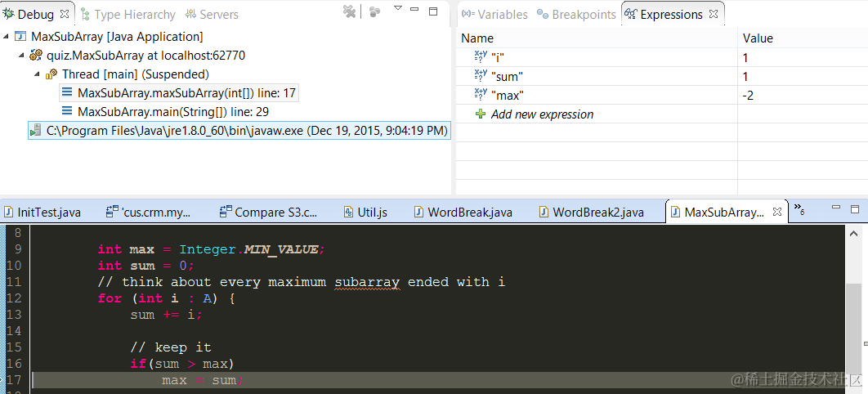
Task: Click Remove All Terminated Launches icon in Debug view
Action: point(349,11)
